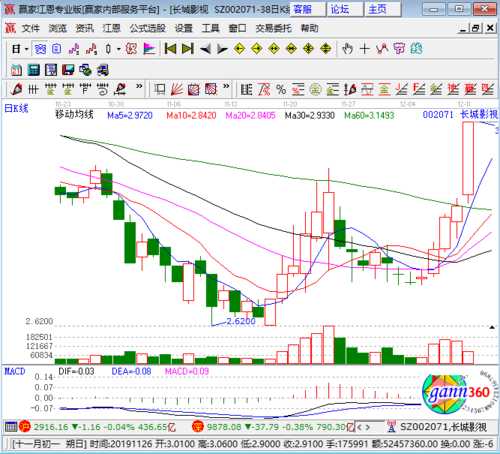
Task: Open the 文件 menu
Action: (31, 29)
